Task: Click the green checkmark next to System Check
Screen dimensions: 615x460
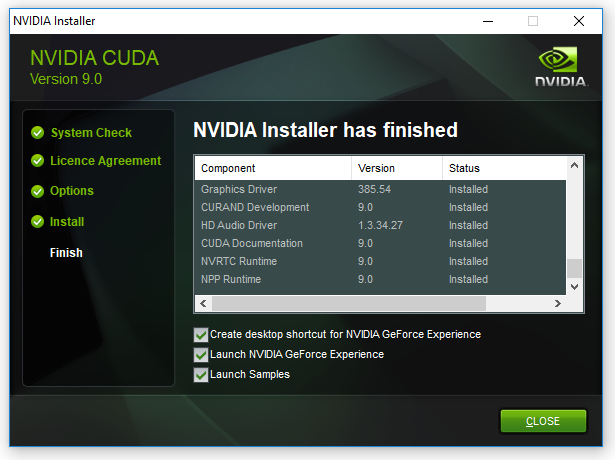Action: coord(38,133)
